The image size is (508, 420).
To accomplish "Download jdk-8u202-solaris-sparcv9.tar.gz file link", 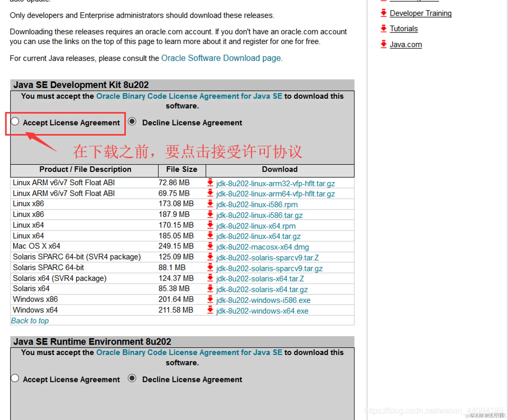I will click(x=269, y=269).
